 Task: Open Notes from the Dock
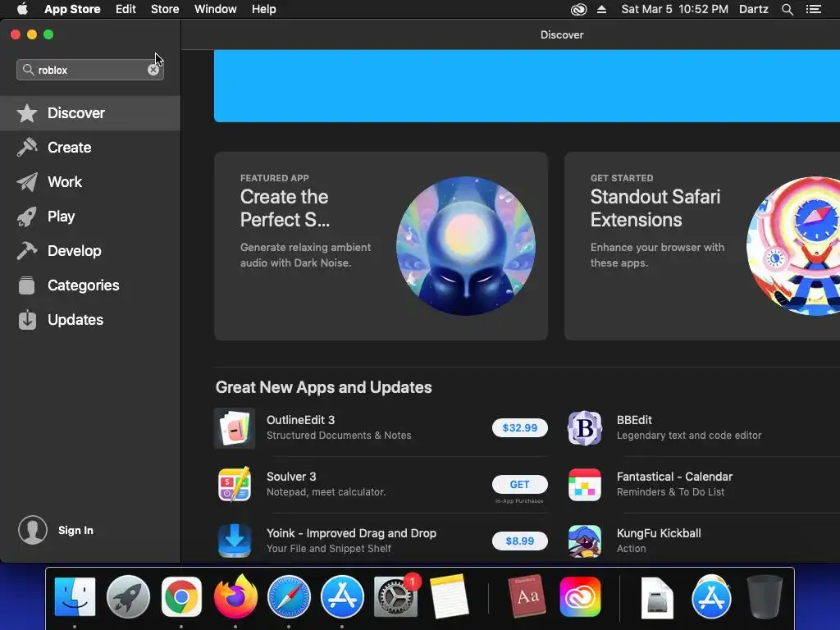point(449,597)
